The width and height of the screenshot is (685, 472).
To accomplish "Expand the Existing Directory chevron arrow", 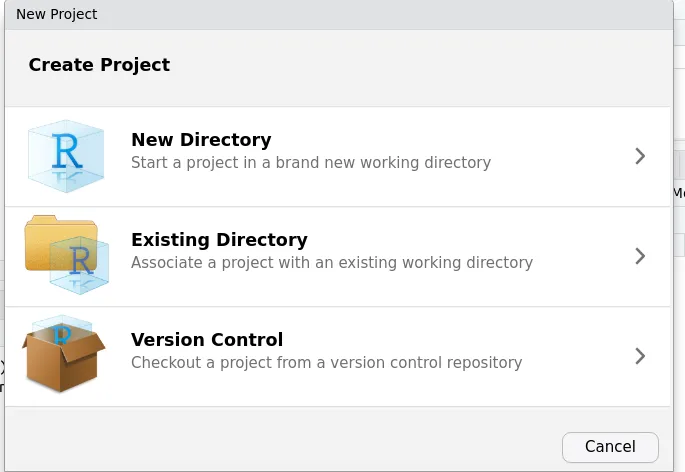I will point(640,256).
